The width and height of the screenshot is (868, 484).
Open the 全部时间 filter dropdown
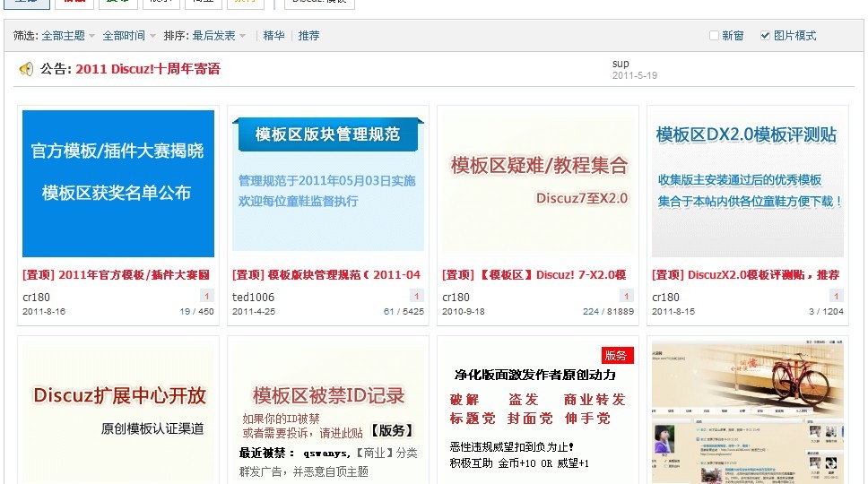tap(129, 35)
